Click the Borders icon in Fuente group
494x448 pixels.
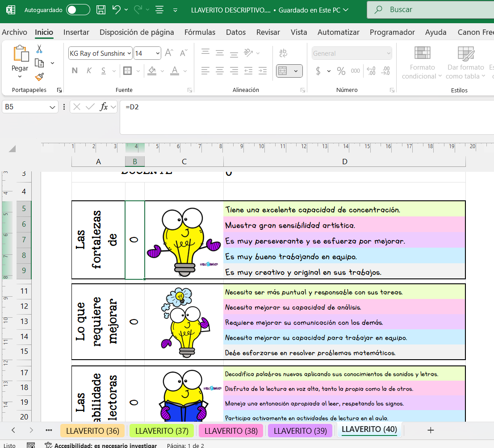127,71
